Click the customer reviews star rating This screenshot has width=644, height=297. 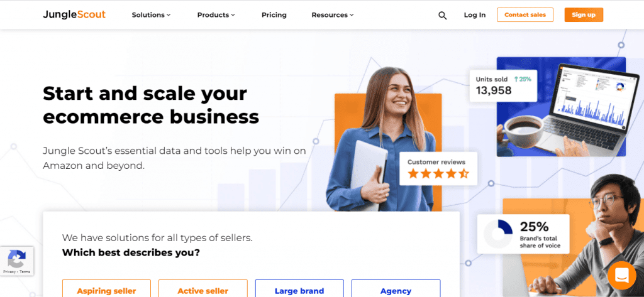click(438, 173)
